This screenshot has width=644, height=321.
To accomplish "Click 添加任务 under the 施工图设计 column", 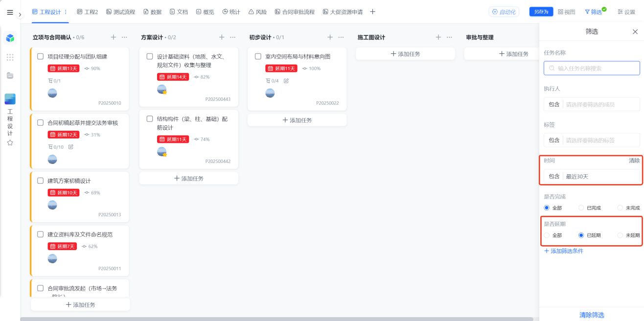I will (x=405, y=54).
